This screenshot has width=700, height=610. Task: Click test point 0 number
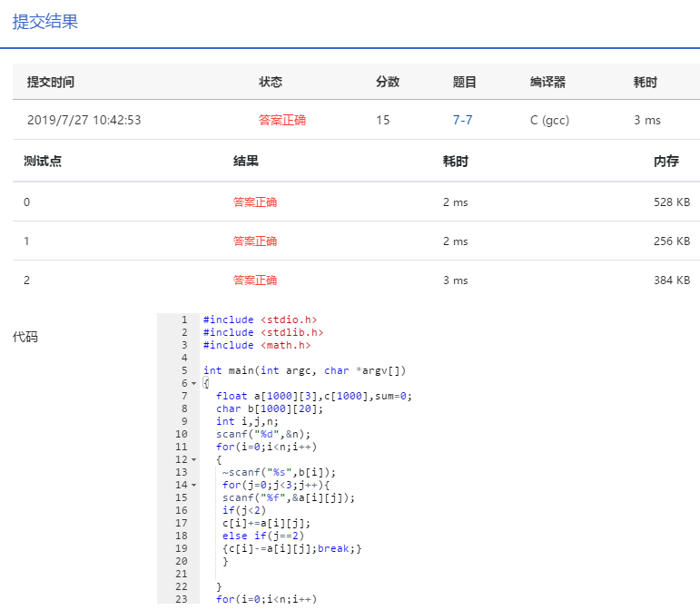coord(27,202)
